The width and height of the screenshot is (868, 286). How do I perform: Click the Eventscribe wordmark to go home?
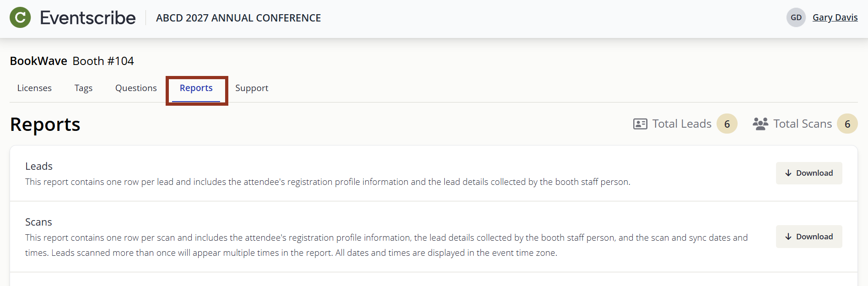[88, 17]
